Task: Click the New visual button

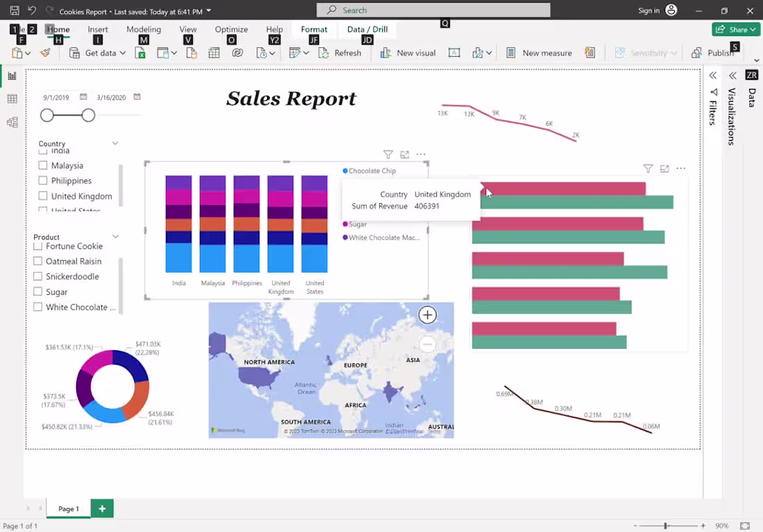Action: pos(408,53)
